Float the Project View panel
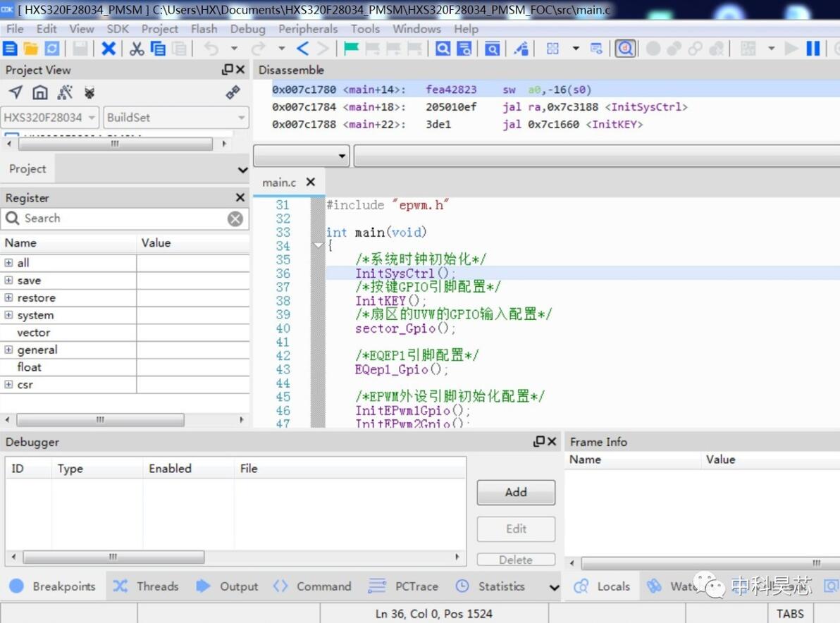 coord(227,70)
